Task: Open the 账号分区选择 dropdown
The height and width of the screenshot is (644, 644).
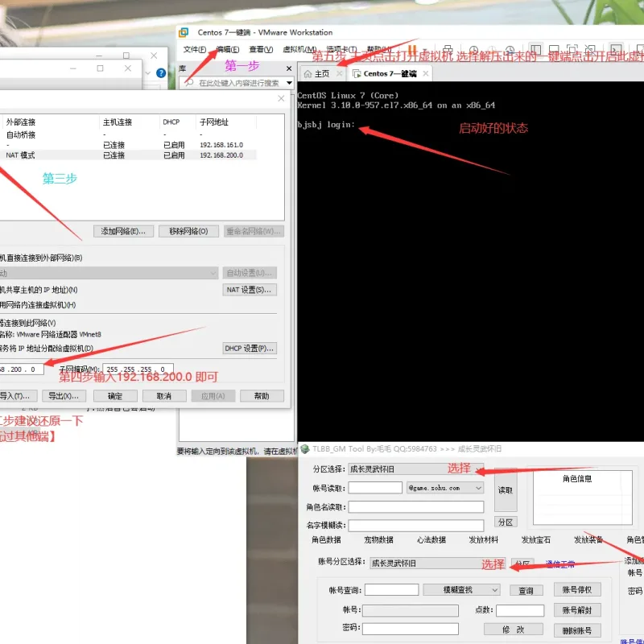Action: click(438, 563)
